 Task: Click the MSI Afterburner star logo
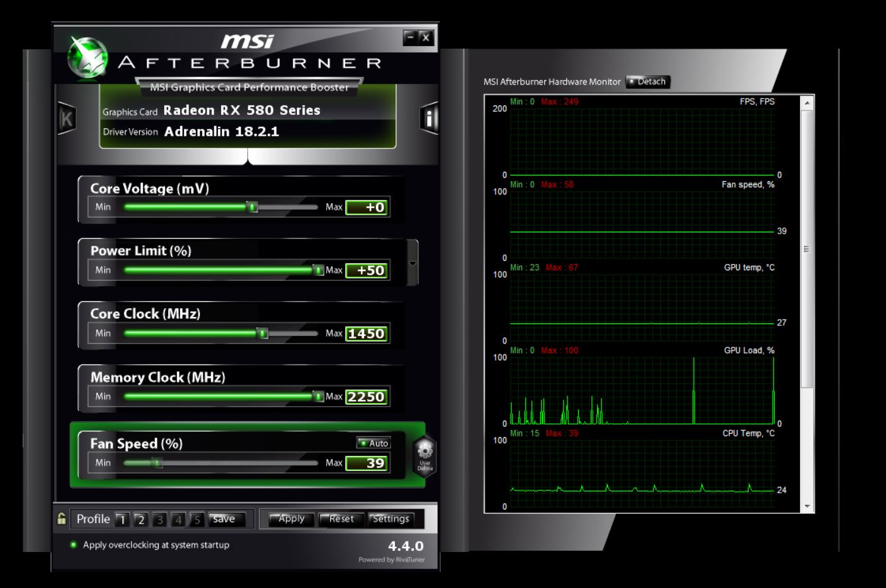pos(88,59)
